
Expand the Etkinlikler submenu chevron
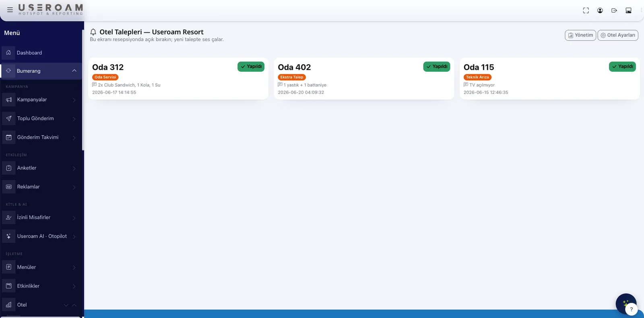coord(74,287)
